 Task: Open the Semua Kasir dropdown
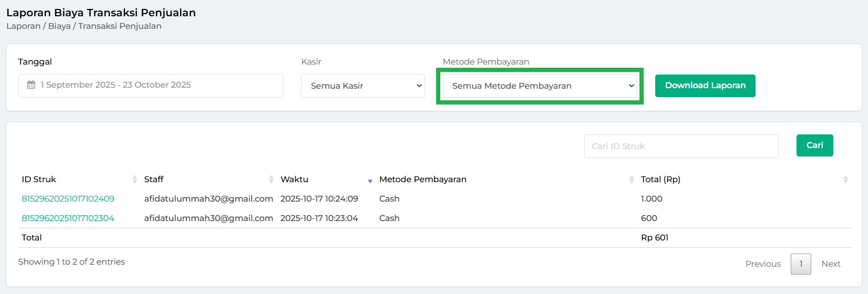(363, 86)
